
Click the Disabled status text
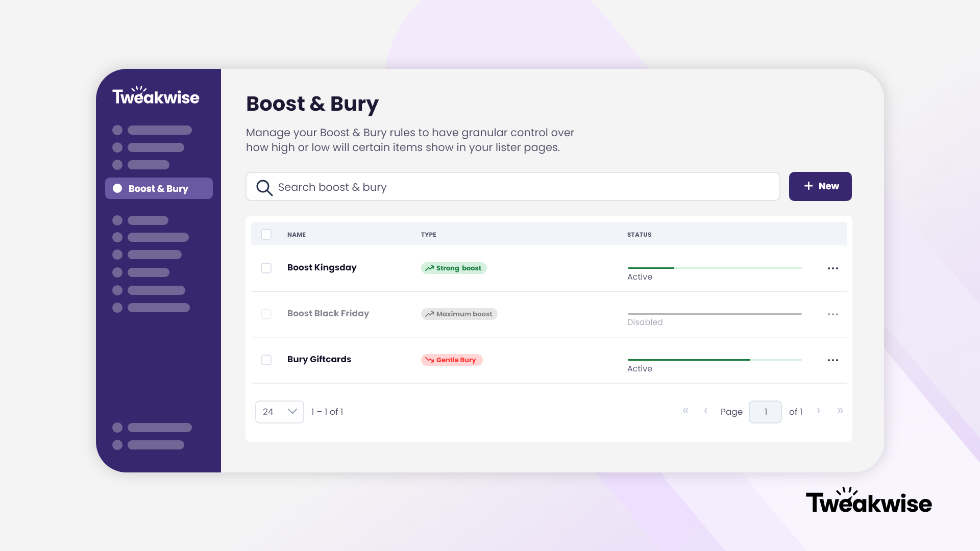click(x=645, y=322)
